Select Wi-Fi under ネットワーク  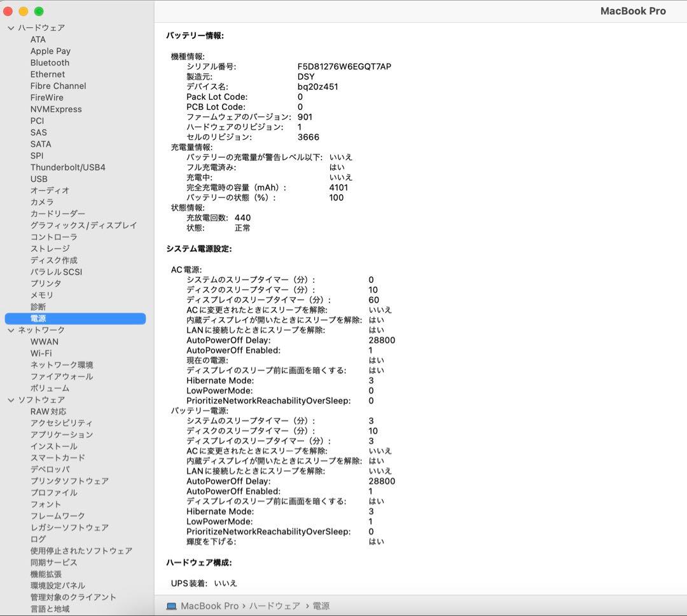[38, 353]
